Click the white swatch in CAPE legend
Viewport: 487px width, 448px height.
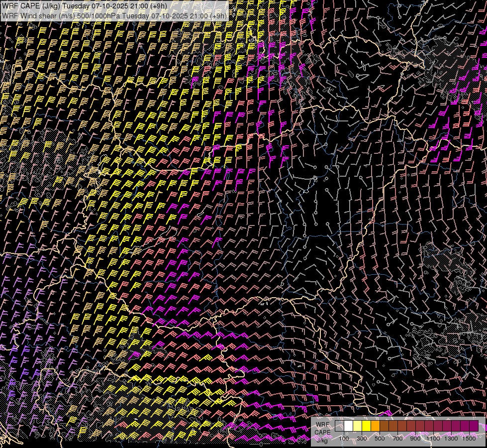click(349, 426)
